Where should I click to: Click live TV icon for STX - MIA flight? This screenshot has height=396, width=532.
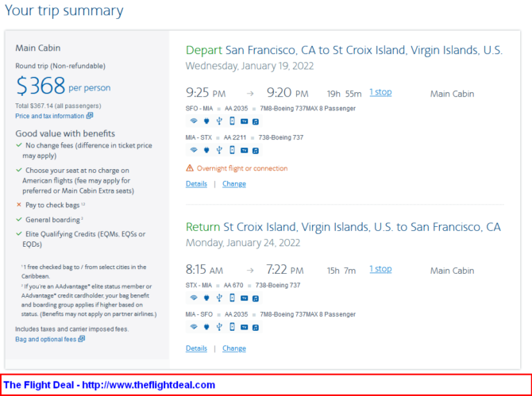point(245,298)
